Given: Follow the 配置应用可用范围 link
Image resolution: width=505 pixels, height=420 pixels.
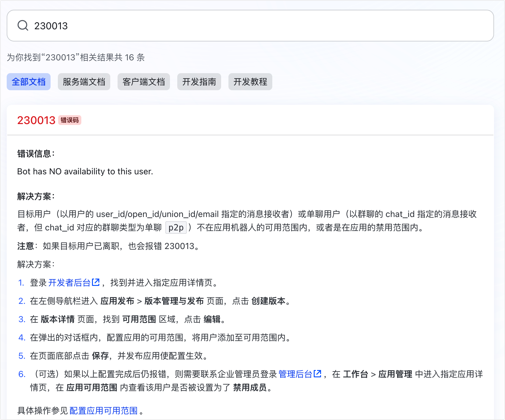Looking at the screenshot, I should [x=104, y=411].
